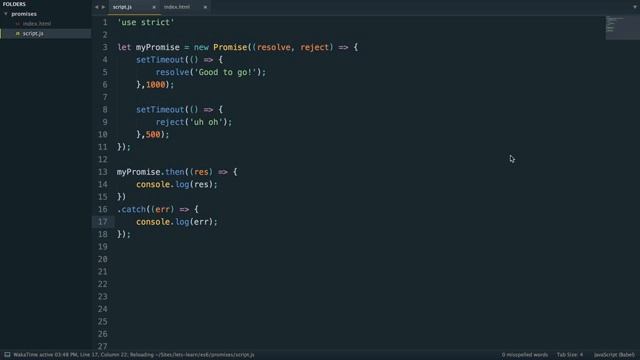640x360 pixels.
Task: Click the .catch call on line 16
Action: [131, 209]
